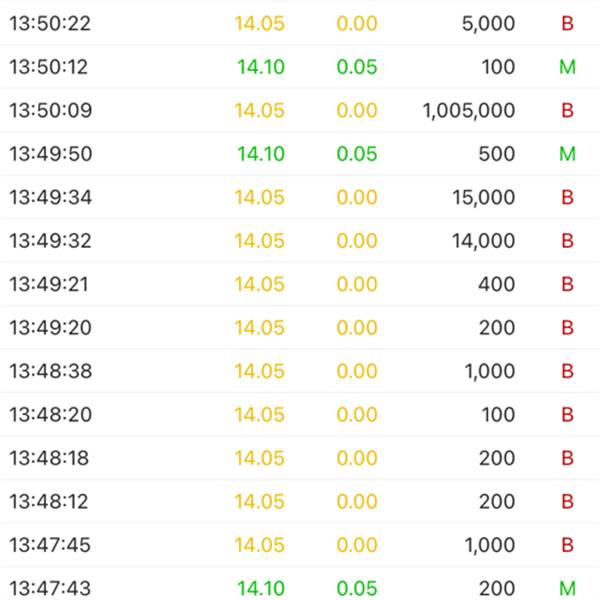Select the 13:48:20 trade of 100 shares
The height and width of the screenshot is (600, 600).
[300, 414]
